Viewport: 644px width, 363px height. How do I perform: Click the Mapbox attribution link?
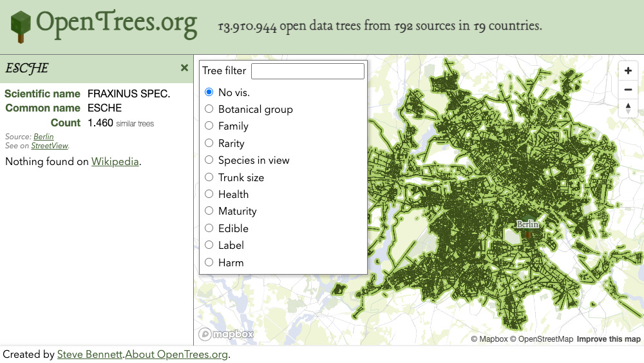[489, 339]
